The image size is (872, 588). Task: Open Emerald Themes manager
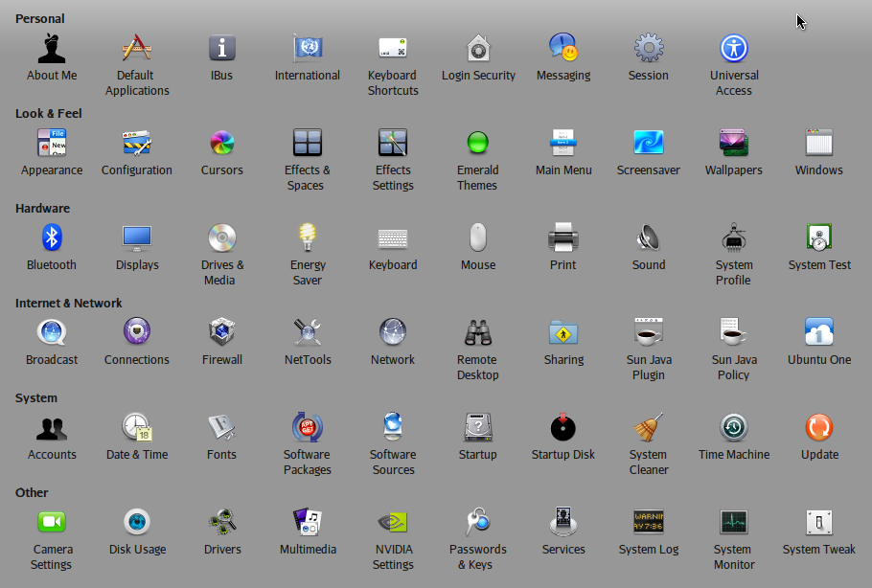[x=477, y=144]
